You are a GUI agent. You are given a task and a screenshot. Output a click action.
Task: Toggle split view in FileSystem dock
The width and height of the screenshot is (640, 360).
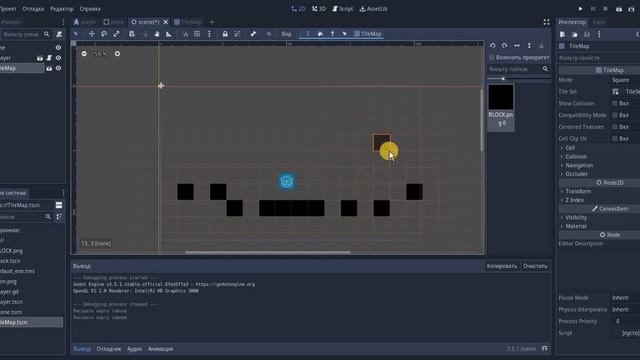tap(59, 205)
